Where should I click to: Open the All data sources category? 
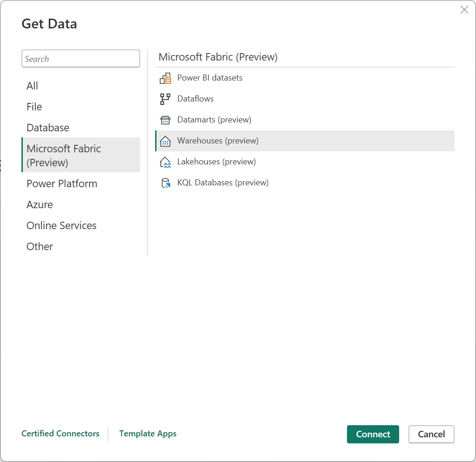[32, 86]
